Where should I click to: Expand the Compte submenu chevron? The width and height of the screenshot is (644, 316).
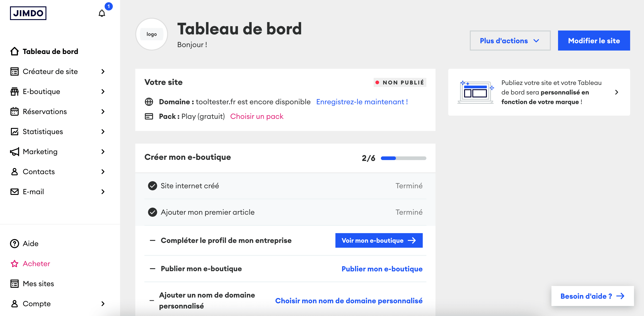pyautogui.click(x=103, y=304)
